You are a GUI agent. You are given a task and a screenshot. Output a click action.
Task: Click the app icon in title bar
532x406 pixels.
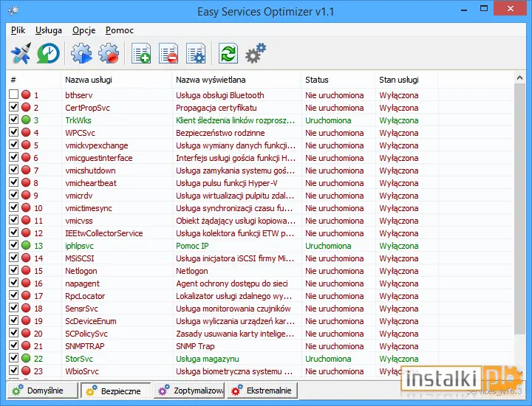tap(13, 11)
